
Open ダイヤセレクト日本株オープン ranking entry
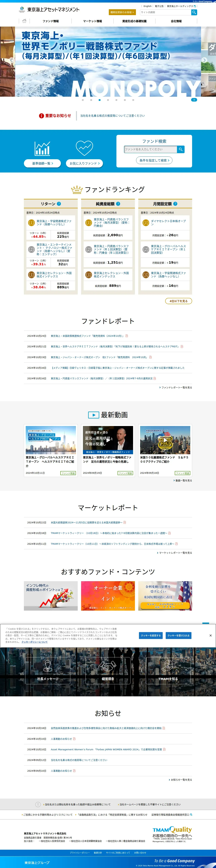pyautogui.click(x=168, y=223)
